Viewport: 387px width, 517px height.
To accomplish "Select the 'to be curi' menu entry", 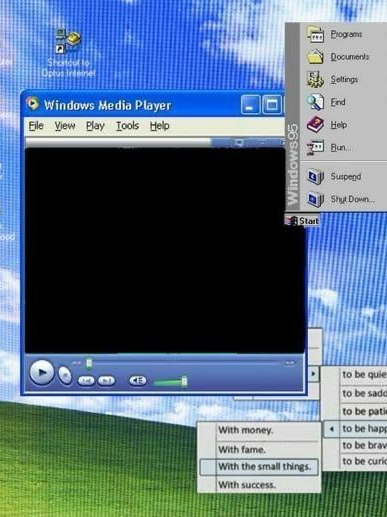I will pyautogui.click(x=355, y=461).
